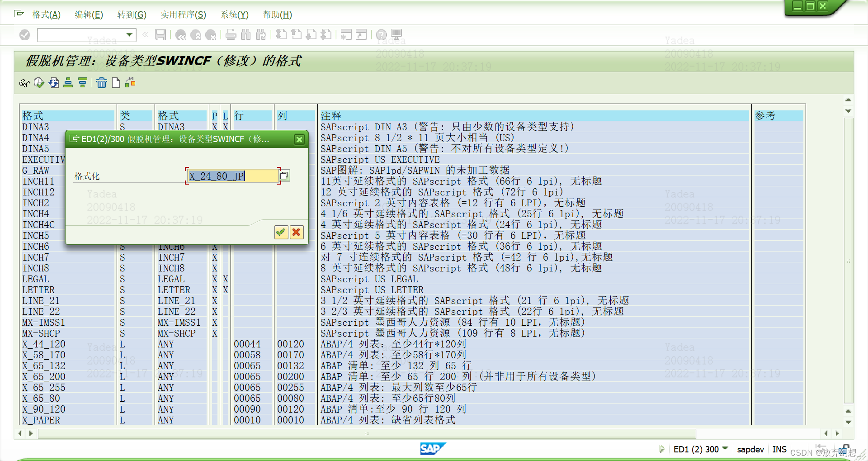
Task: Click the Save icon in the toolbar
Action: [160, 35]
